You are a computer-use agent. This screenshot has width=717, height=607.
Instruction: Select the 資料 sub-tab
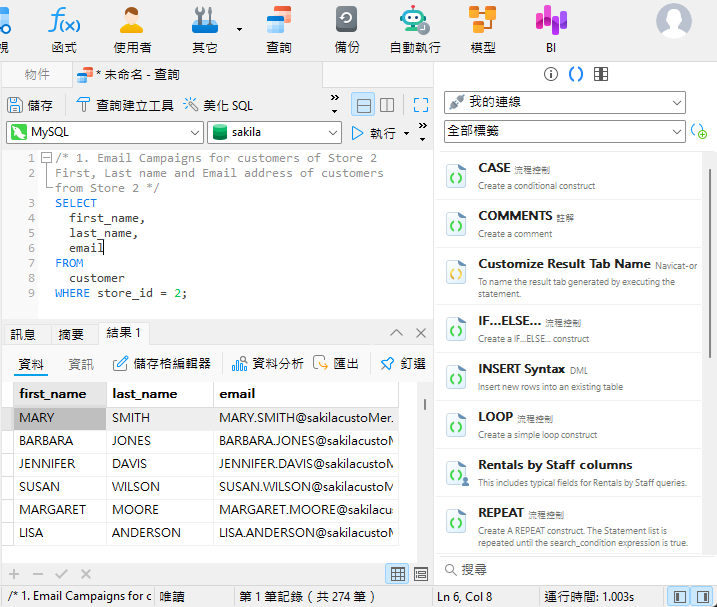[31, 364]
